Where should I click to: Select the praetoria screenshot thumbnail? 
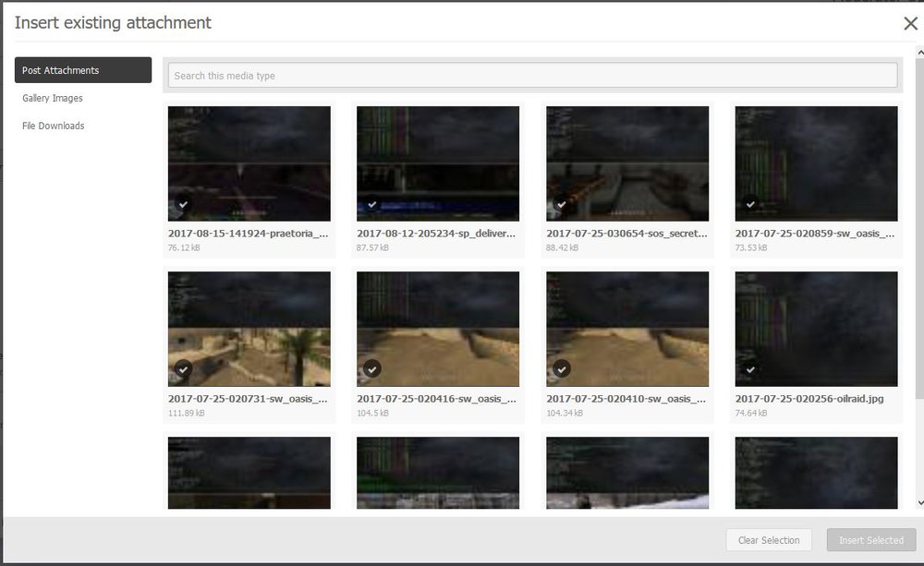[249, 163]
